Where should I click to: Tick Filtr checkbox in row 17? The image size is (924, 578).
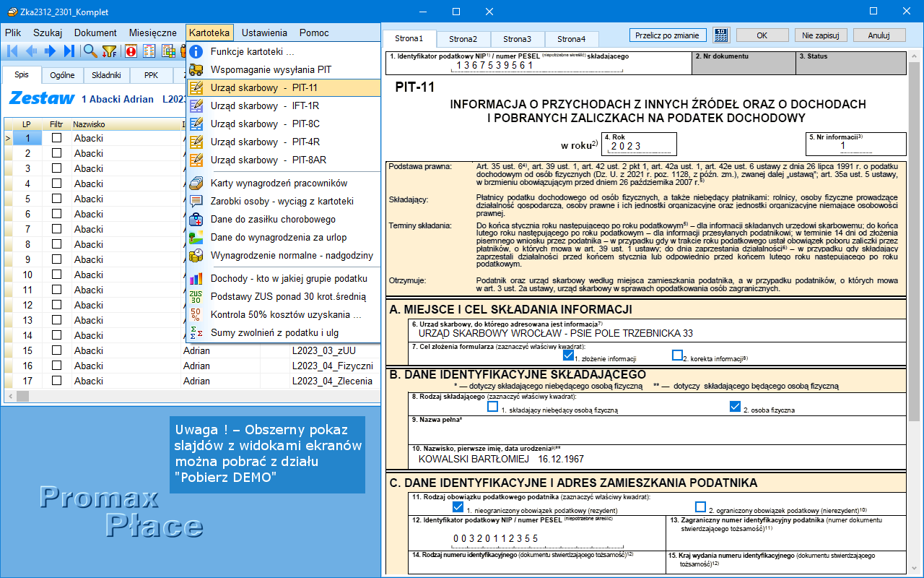point(56,381)
